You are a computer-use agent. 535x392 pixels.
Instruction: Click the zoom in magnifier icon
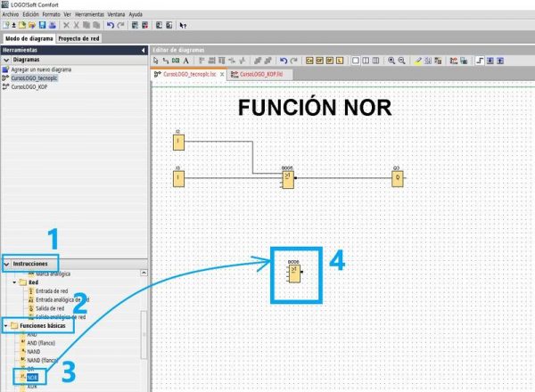coord(391,60)
